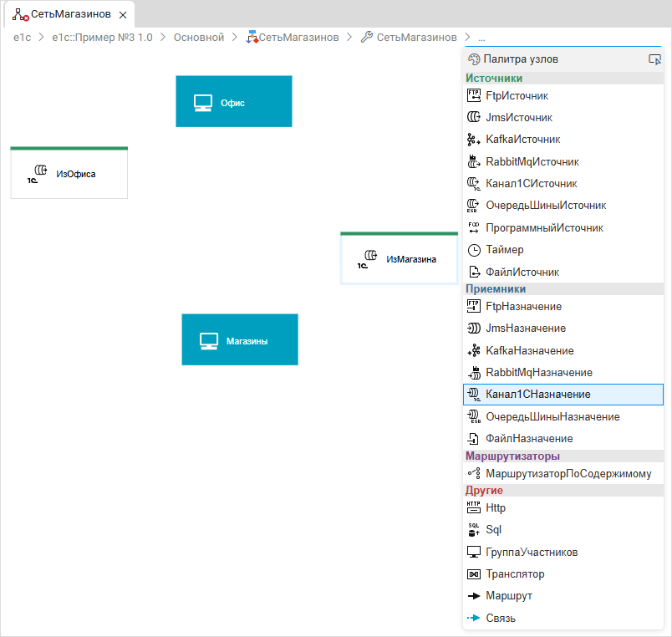Pick the Маршрут arrow icon
Screen dimensions: 672x637
[474, 596]
